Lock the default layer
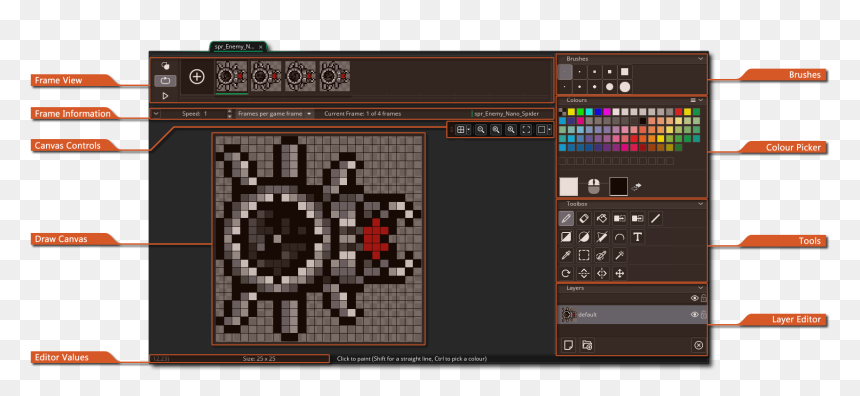This screenshot has width=860, height=396. [704, 315]
